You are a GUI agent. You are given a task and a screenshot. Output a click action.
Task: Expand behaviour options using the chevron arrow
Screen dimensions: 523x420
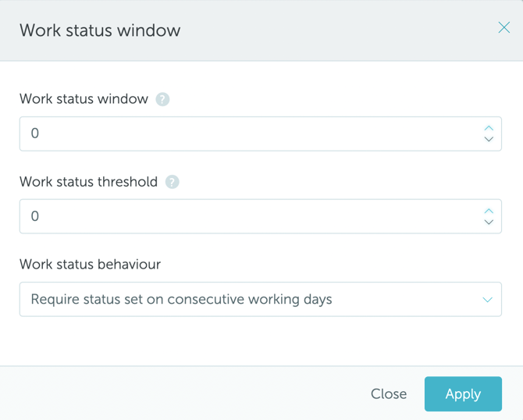(x=487, y=300)
